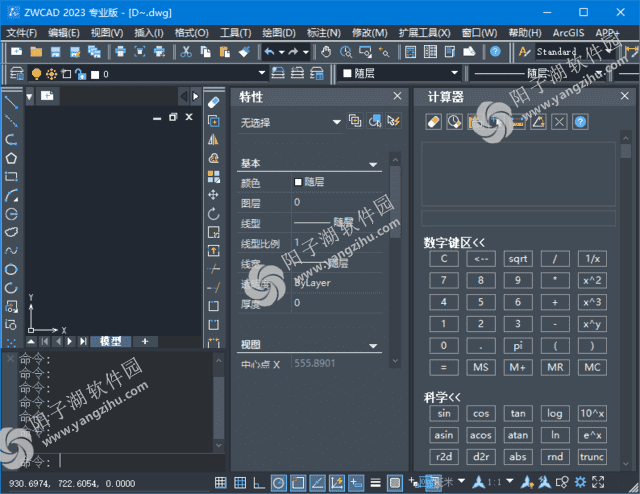Screen dimensions: 640x494
Task: Select the Polygon drawing tool
Action: [11, 158]
